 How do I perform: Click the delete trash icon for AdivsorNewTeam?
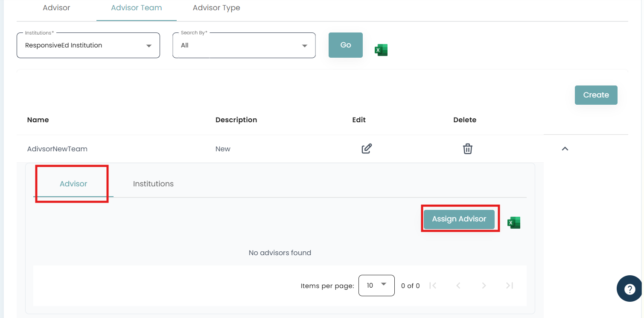pos(468,149)
